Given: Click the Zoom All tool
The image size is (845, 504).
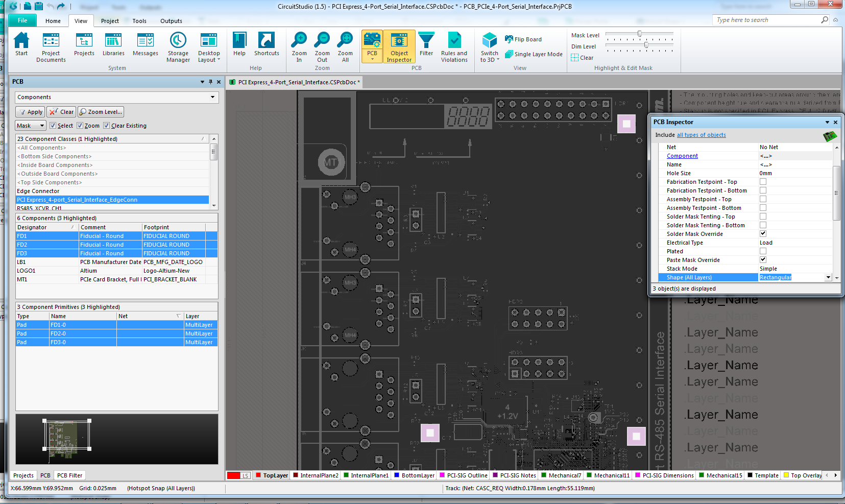Looking at the screenshot, I should pyautogui.click(x=345, y=47).
